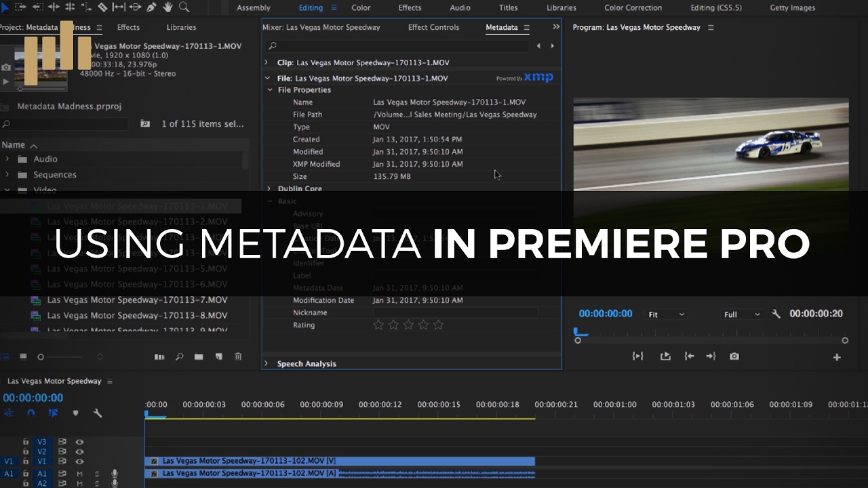Screen dimensions: 868x488
Task: Open the Effect Controls tab
Action: coord(433,27)
